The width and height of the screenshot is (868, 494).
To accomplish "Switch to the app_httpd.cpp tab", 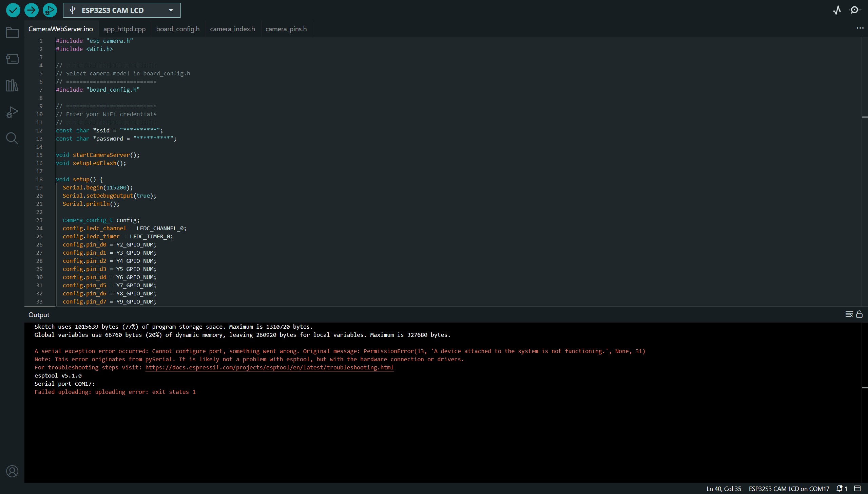I will (x=124, y=29).
